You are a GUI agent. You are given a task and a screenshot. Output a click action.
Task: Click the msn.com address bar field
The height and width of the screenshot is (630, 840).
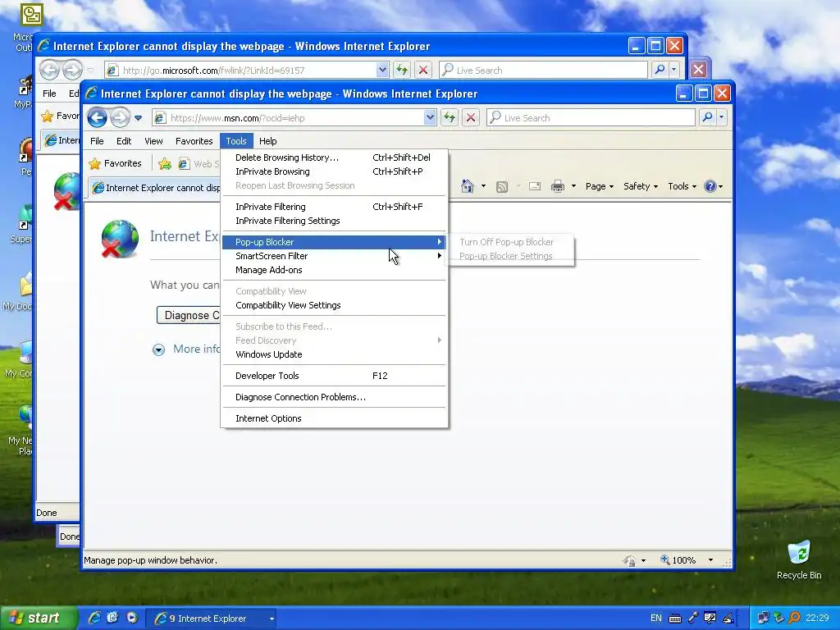pyautogui.click(x=294, y=117)
